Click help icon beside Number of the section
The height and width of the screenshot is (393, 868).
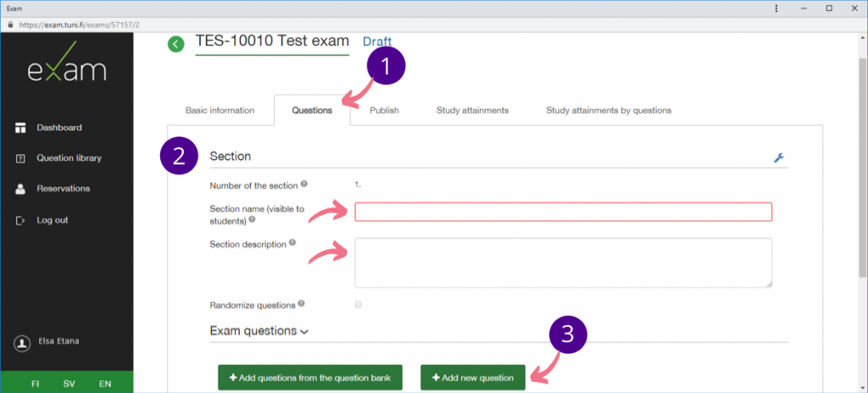[x=304, y=183]
